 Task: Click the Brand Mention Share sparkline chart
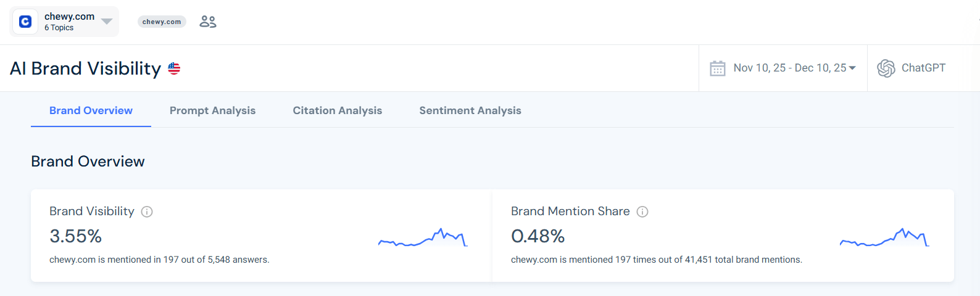click(884, 238)
